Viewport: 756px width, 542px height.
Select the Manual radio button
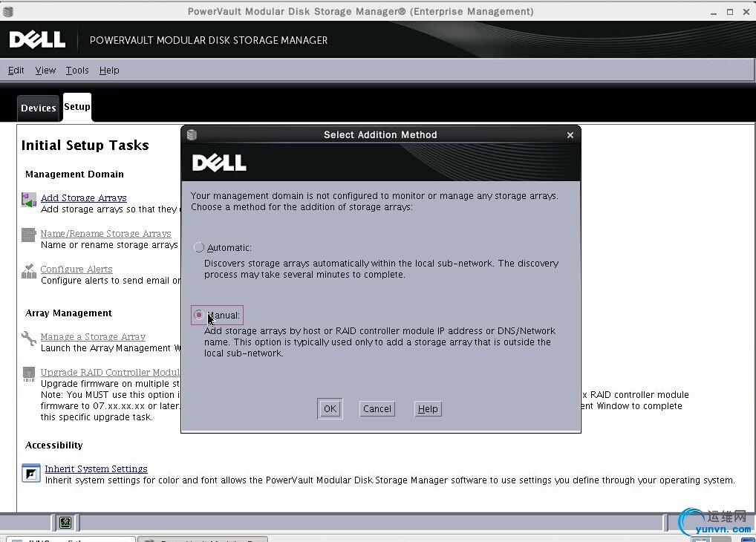click(198, 315)
